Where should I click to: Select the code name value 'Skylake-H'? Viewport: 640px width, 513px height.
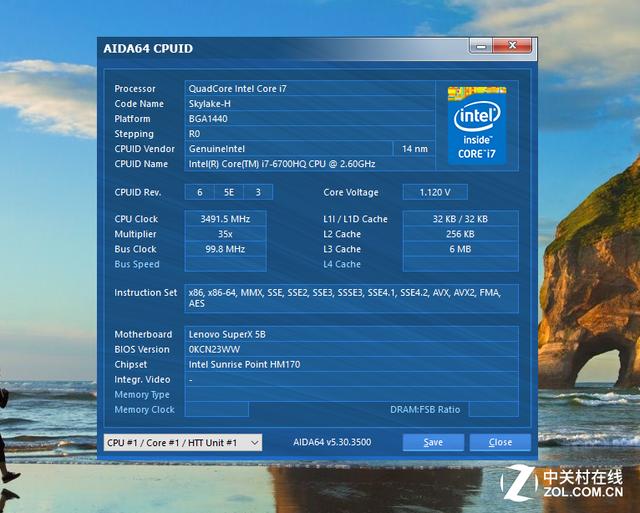[x=209, y=104]
